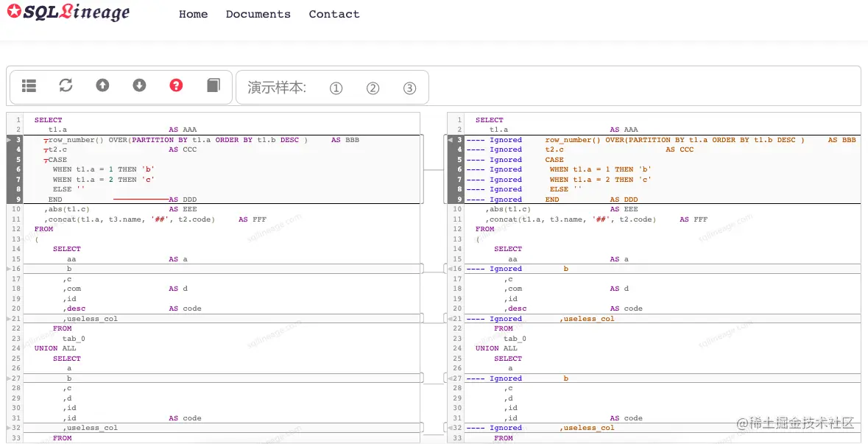868x444 pixels.
Task: Go to the Documents page
Action: point(258,15)
